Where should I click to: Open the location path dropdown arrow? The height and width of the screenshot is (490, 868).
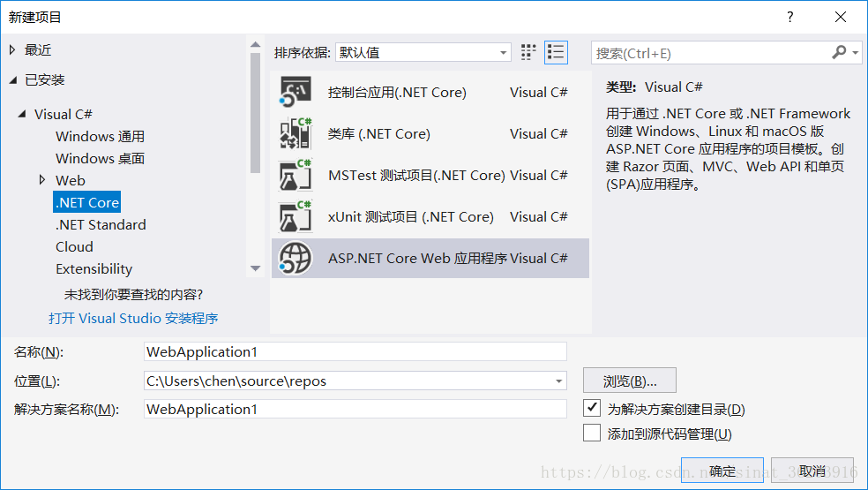tap(558, 381)
